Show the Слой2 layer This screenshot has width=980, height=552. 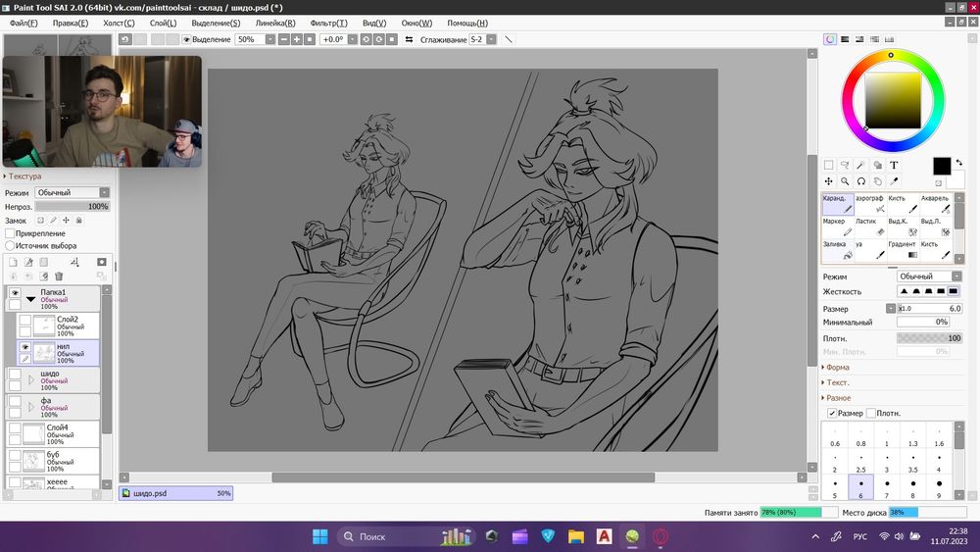25,320
